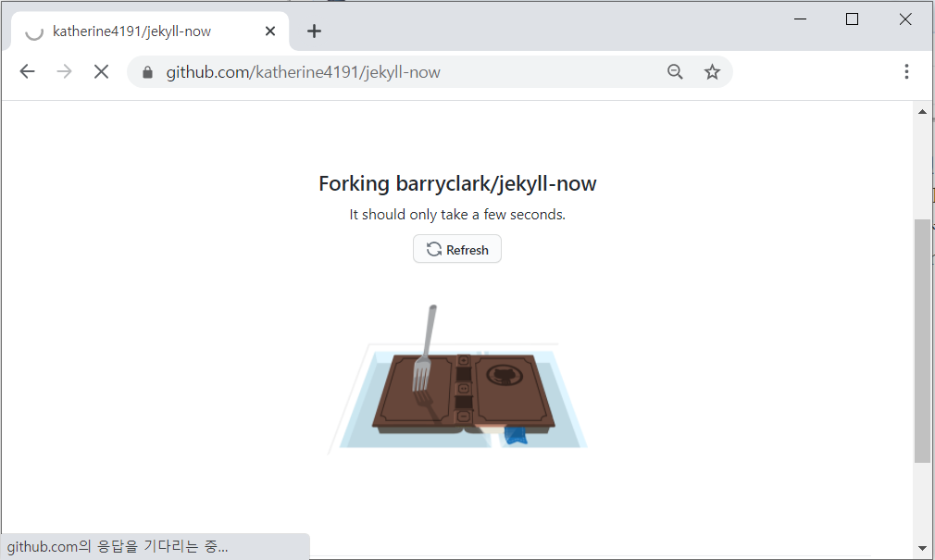Go back to the previous page
Screen dimensions: 935x560
pos(28,72)
